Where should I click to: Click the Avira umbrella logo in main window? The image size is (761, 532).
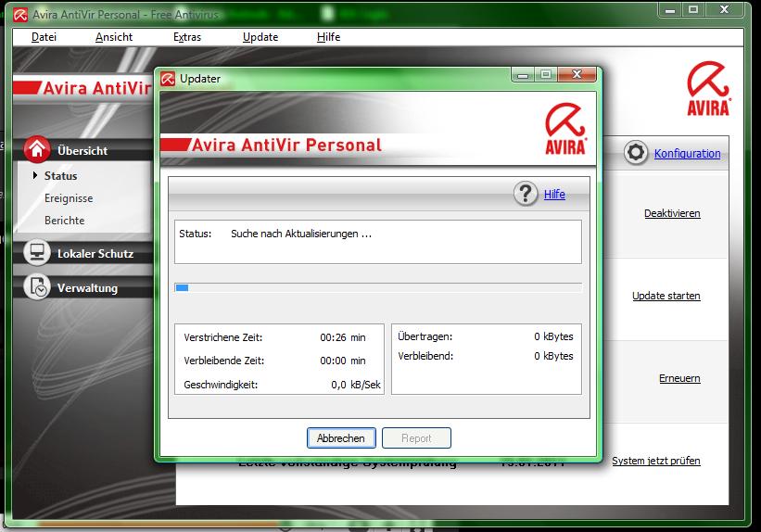(x=708, y=88)
